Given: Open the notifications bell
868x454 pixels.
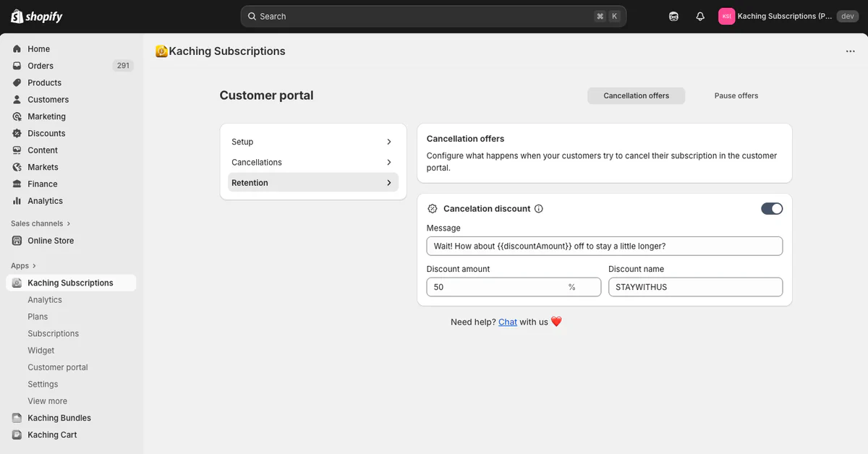Looking at the screenshot, I should click(700, 16).
